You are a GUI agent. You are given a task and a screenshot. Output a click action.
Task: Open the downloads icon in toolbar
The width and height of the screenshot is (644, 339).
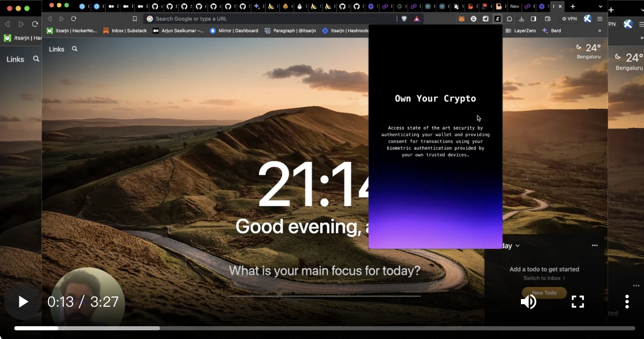click(x=521, y=19)
